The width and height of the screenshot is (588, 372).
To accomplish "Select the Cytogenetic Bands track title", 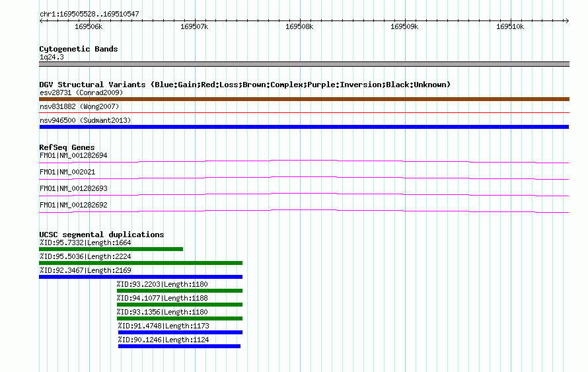I will pos(79,49).
